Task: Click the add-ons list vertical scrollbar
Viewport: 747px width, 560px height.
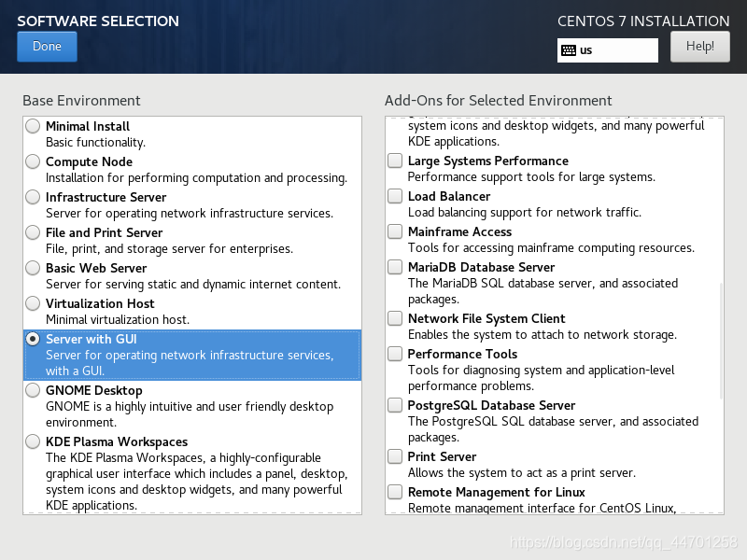Action: coord(721,341)
